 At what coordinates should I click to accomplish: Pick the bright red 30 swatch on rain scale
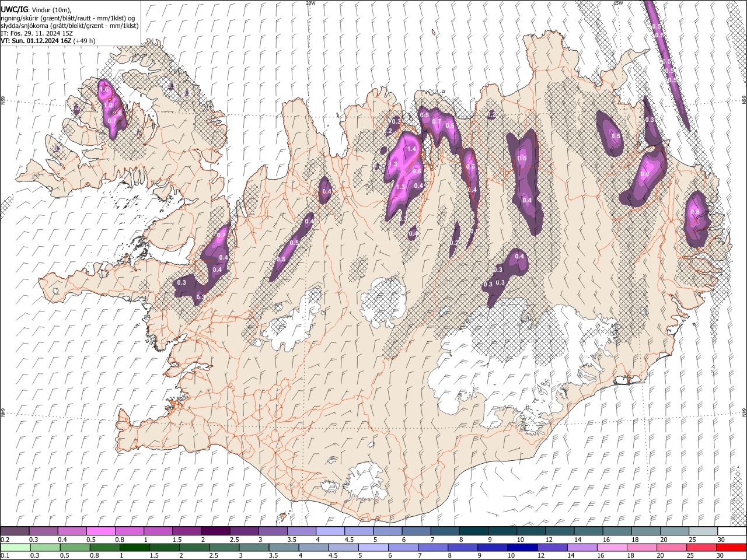point(732,547)
